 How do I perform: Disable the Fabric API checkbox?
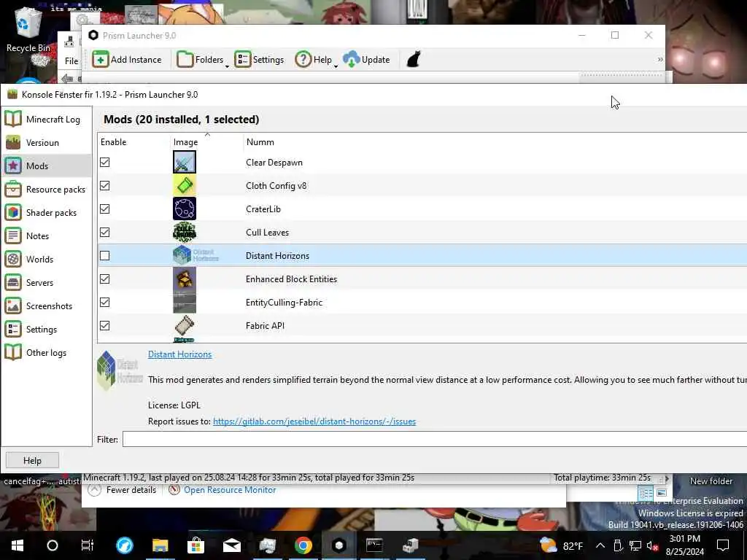click(105, 326)
